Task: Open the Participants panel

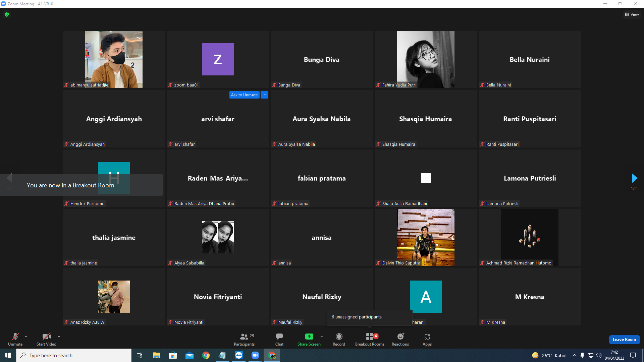Action: tap(244, 339)
